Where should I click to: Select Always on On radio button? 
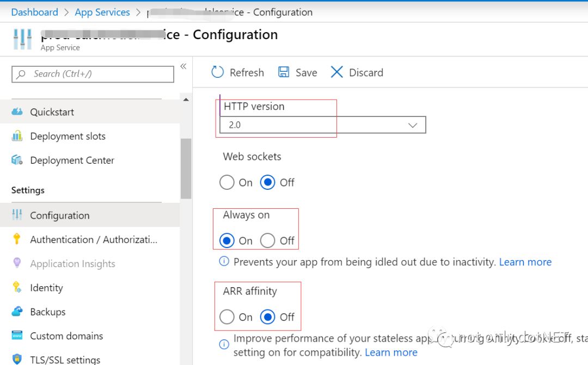(x=227, y=240)
